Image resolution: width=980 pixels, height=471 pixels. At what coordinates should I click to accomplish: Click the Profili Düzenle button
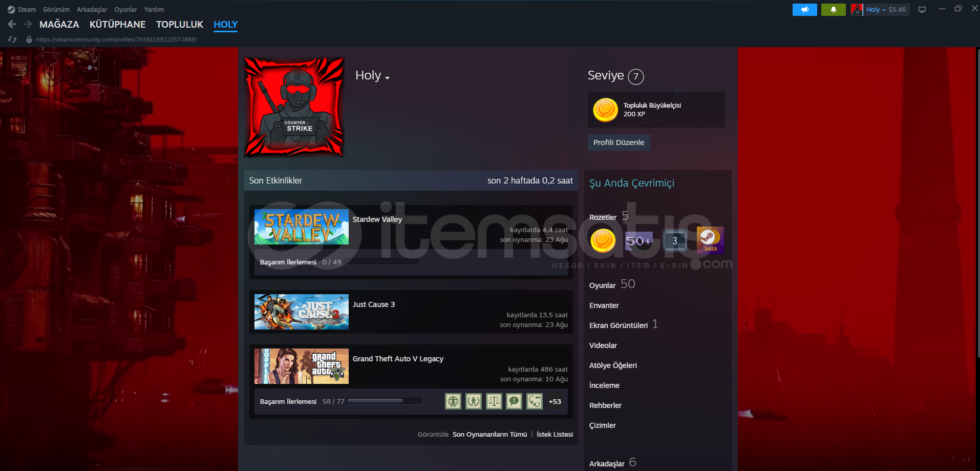619,142
